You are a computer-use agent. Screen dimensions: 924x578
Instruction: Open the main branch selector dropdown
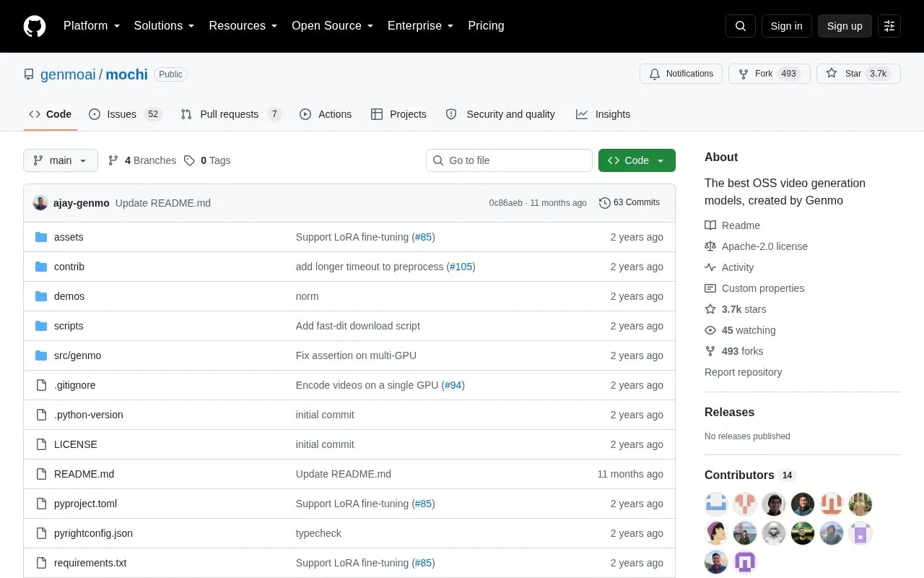[x=61, y=160]
